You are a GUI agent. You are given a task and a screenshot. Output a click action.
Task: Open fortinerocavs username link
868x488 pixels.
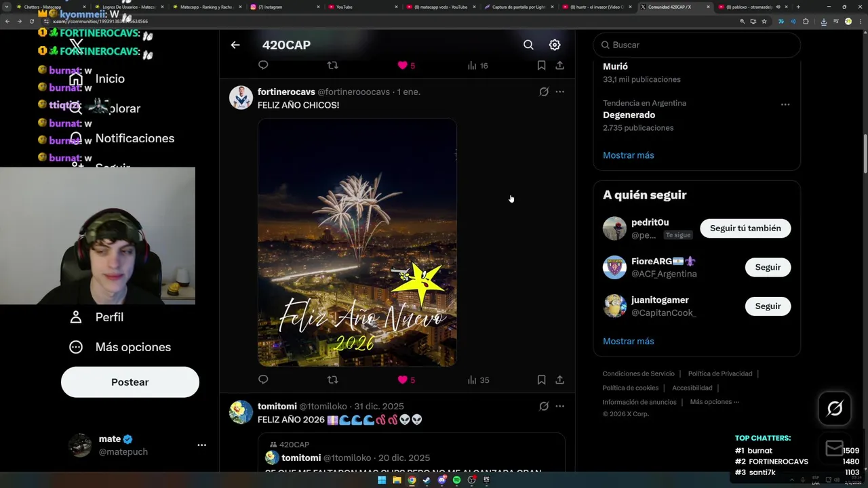(x=286, y=91)
